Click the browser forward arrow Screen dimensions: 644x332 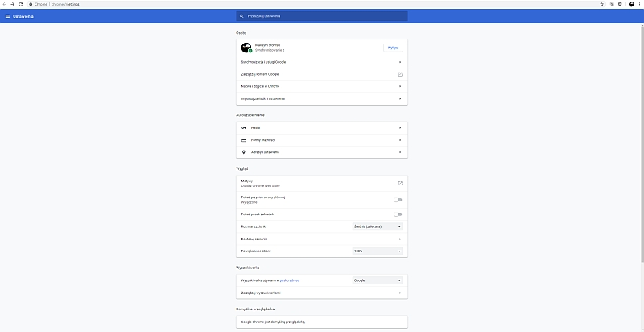coord(12,4)
